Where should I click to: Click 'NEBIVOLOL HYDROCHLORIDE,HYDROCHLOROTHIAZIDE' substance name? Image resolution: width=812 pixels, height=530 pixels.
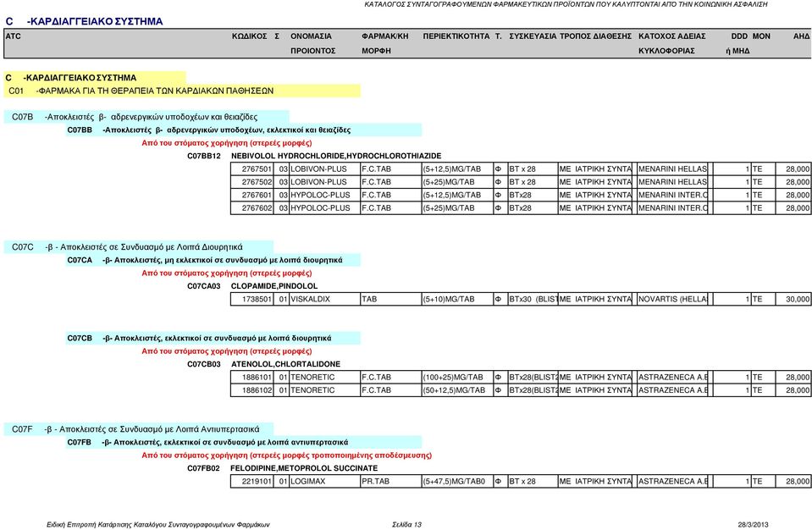point(336,156)
